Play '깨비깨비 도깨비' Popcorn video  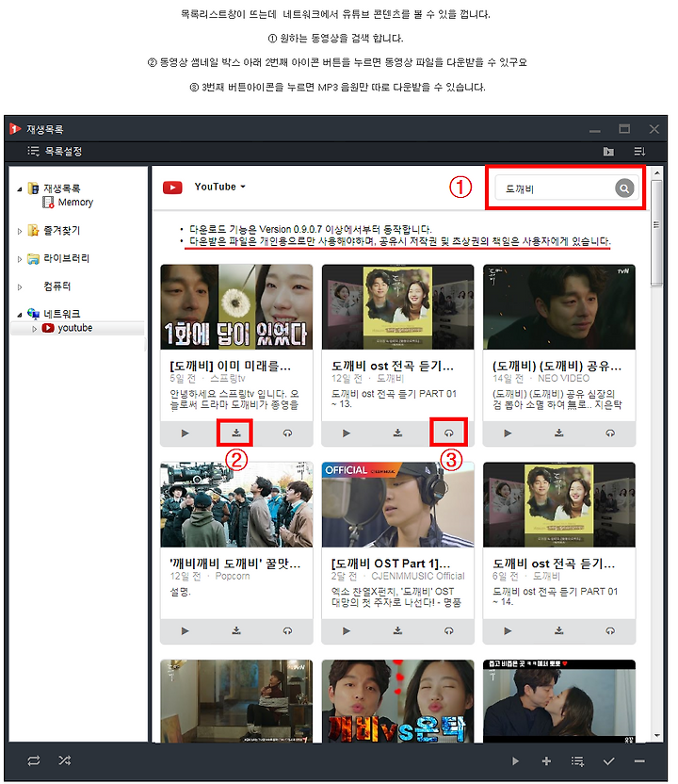click(185, 631)
